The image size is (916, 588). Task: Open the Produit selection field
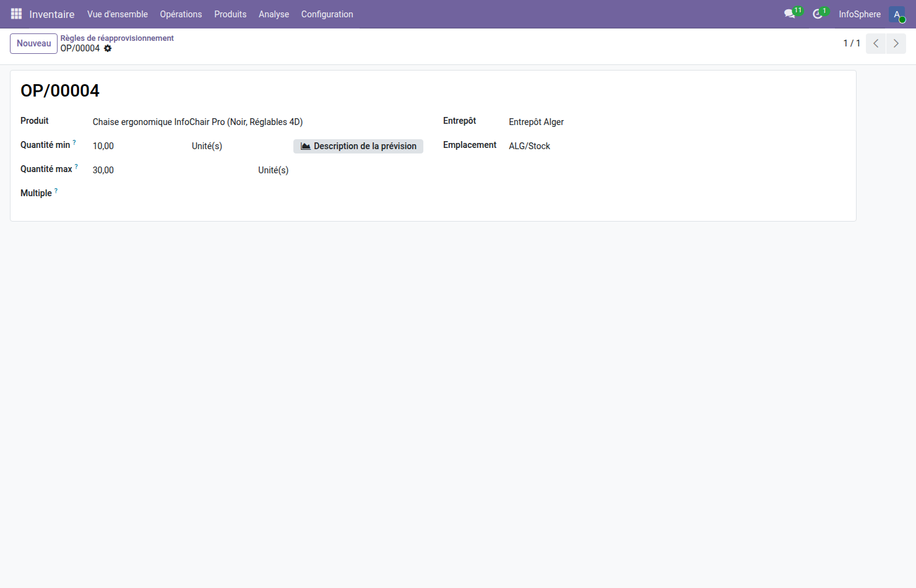[x=197, y=122]
